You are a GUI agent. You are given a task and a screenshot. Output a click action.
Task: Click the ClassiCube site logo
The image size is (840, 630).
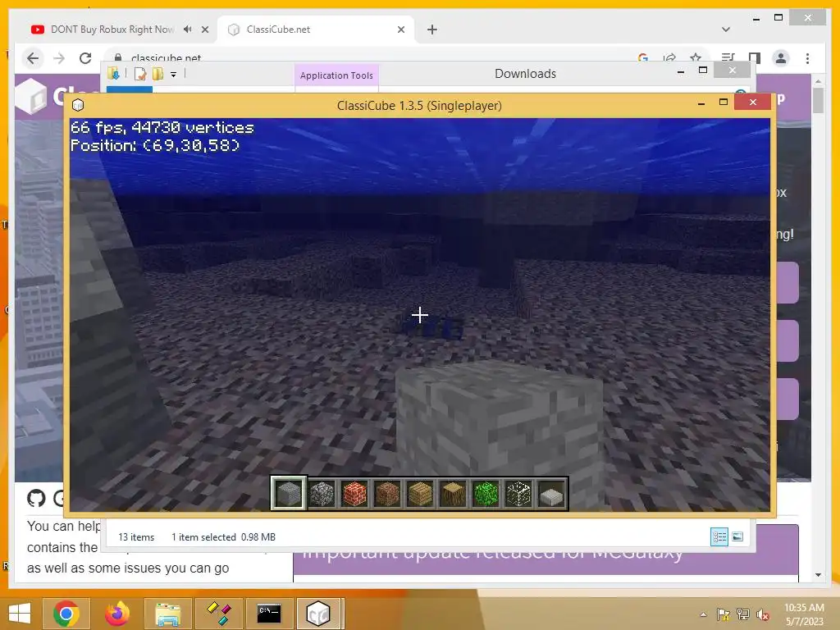tap(30, 97)
